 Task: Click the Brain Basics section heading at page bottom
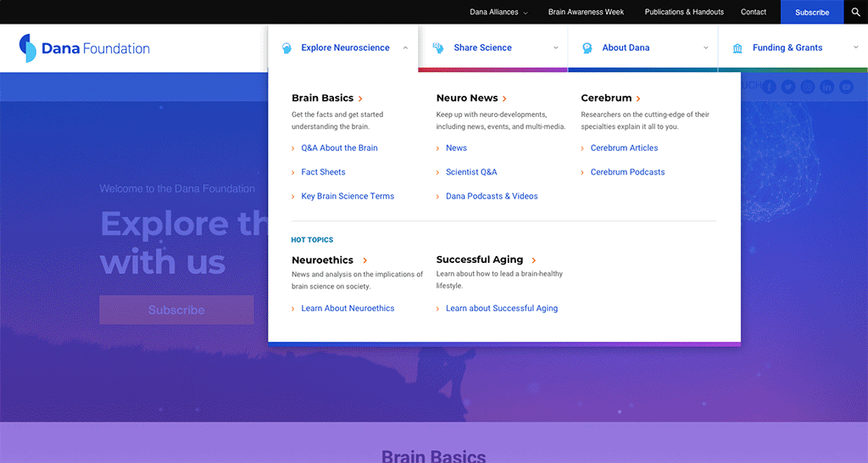point(433,456)
